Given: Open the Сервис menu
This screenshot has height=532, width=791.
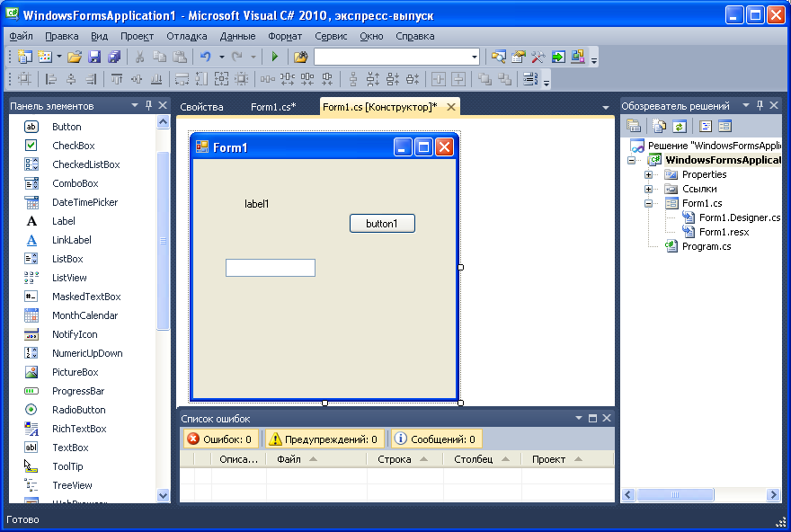Looking at the screenshot, I should tap(331, 36).
